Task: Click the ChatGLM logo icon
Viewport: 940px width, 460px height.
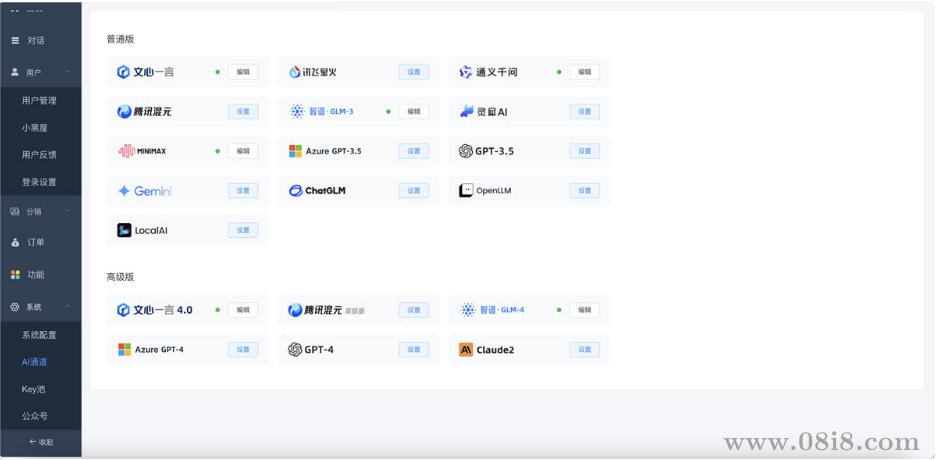Action: point(296,191)
